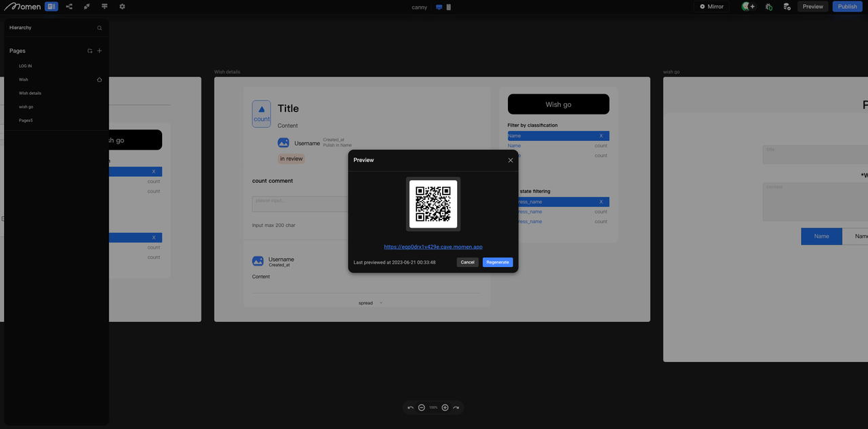This screenshot has width=868, height=429.
Task: Click the home icon beside Wish page
Action: coord(100,79)
